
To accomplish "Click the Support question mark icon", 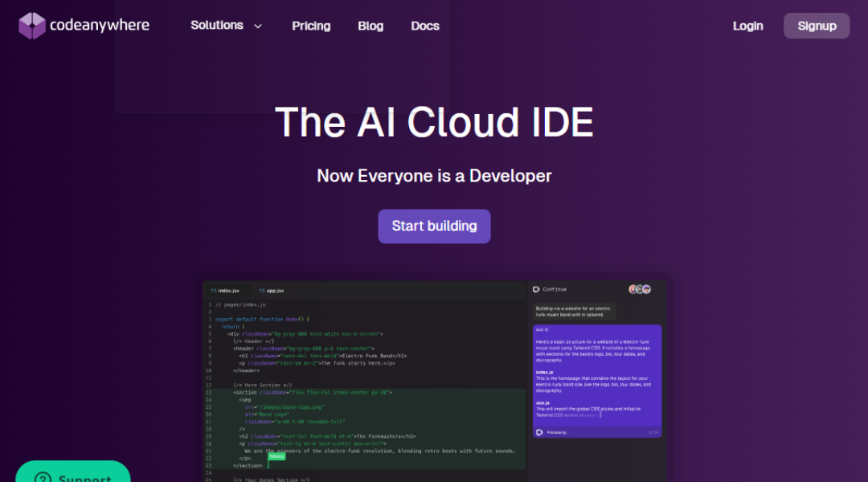I will coord(43,478).
